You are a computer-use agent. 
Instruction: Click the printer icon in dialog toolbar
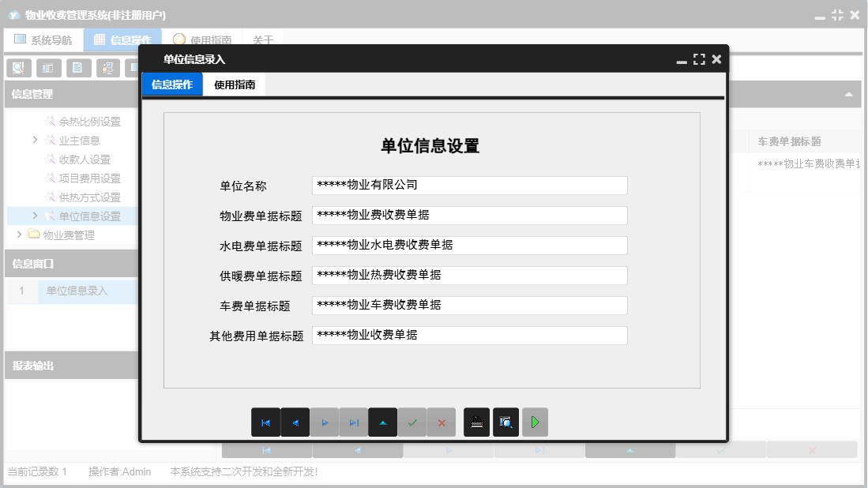pos(476,422)
